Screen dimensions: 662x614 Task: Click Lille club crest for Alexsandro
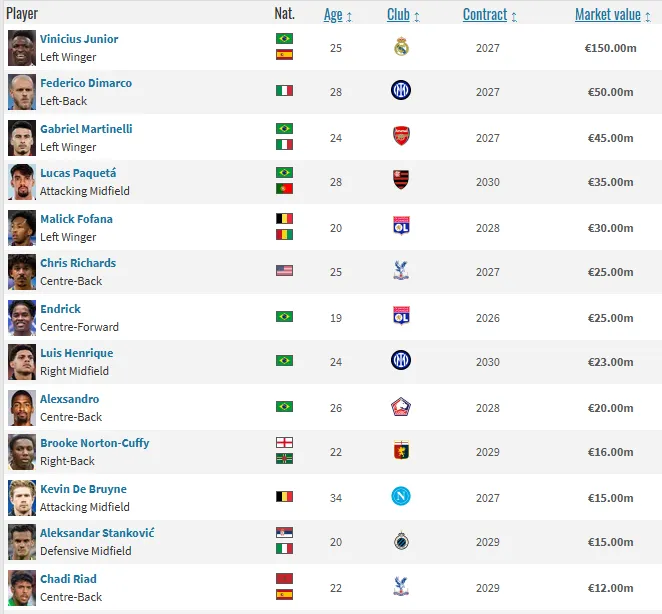(401, 407)
